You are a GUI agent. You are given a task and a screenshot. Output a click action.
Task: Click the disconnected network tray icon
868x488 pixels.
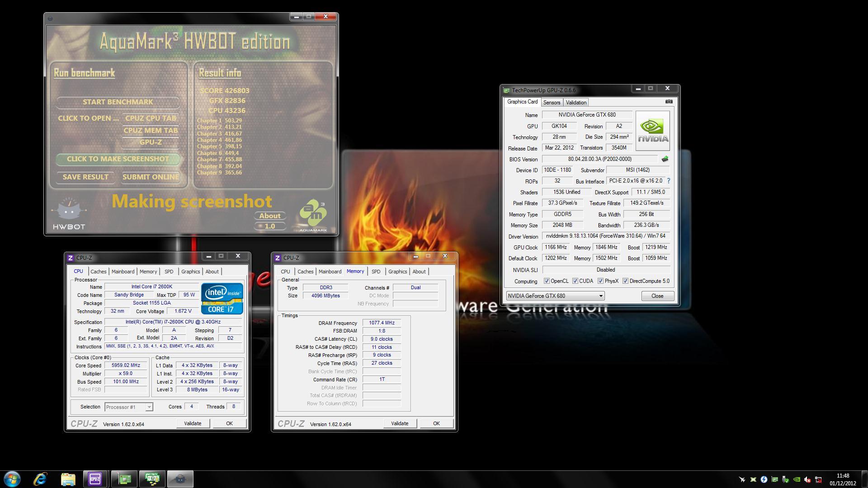818,479
